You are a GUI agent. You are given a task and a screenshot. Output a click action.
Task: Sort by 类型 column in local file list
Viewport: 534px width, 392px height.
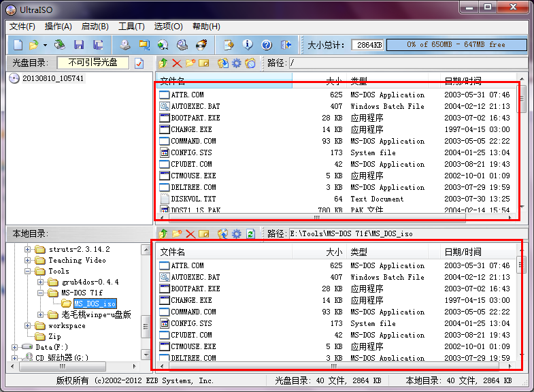pyautogui.click(x=387, y=252)
